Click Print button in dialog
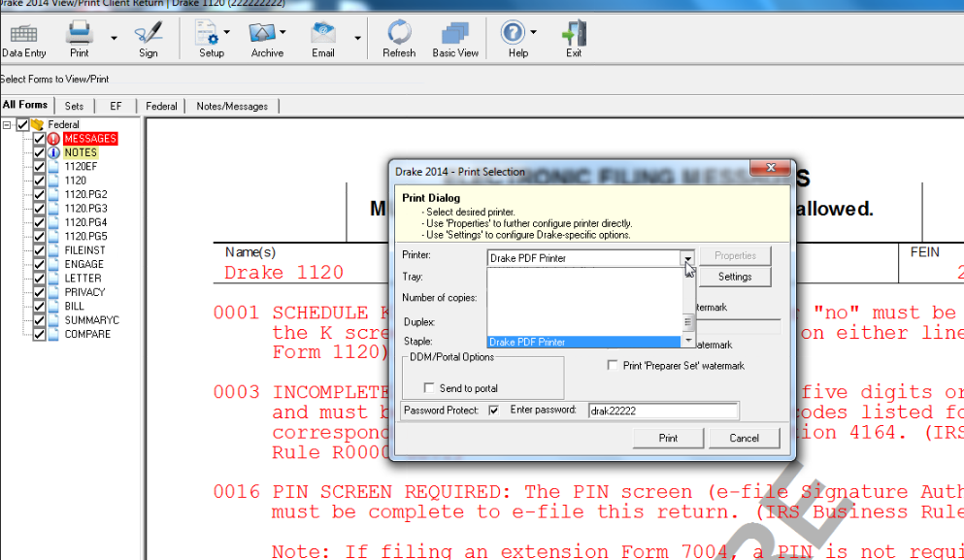 pos(668,438)
